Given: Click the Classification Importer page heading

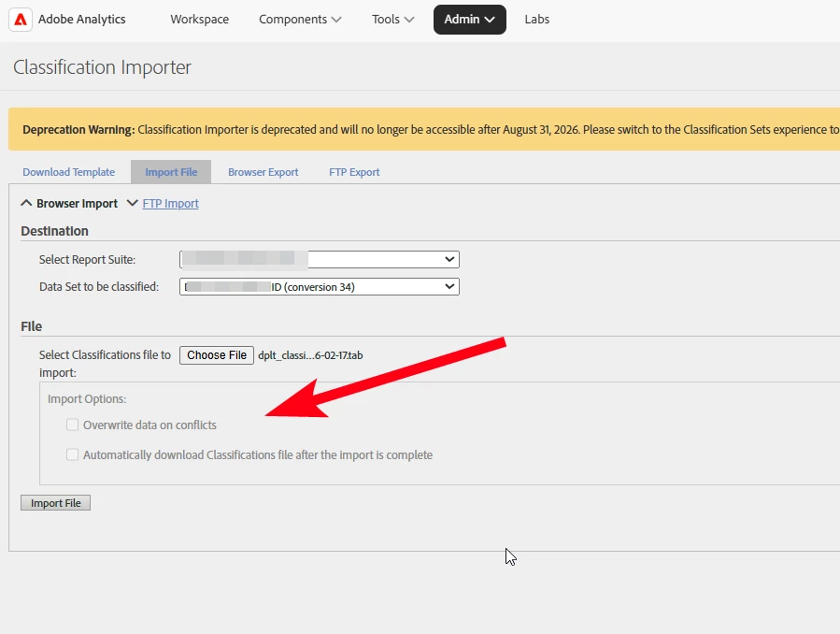Looking at the screenshot, I should tap(103, 67).
